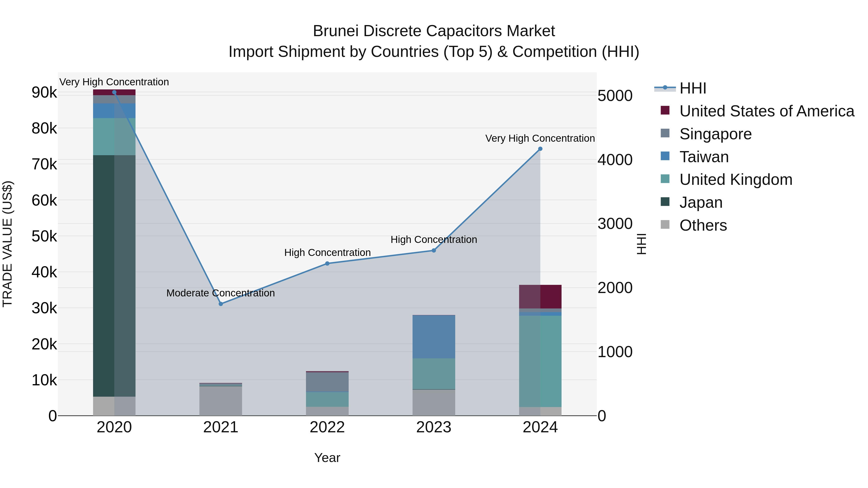Image resolution: width=868 pixels, height=488 pixels.
Task: Click the 50k left axis tick label
Action: click(44, 236)
